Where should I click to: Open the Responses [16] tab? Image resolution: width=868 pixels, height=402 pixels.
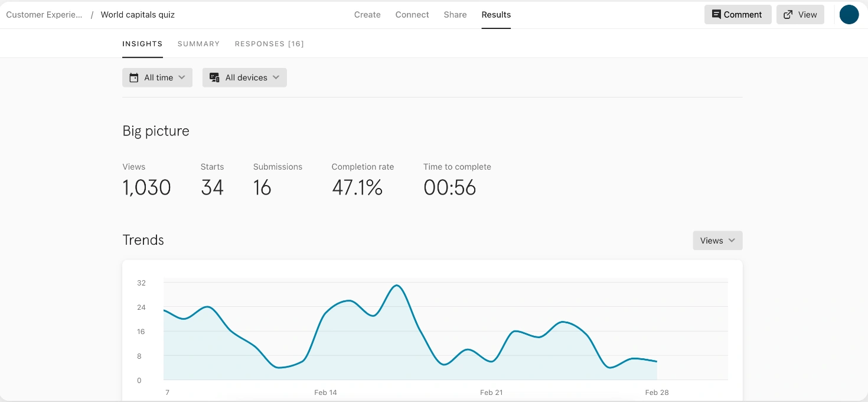tap(269, 43)
